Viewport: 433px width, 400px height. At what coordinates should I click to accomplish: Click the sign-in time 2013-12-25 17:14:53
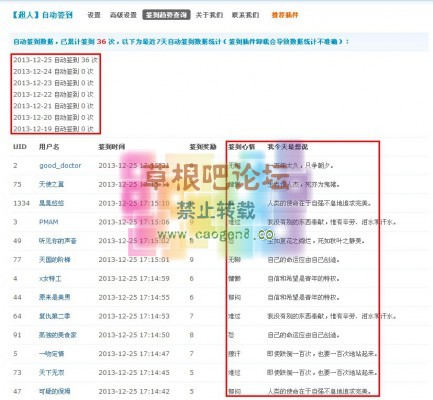click(x=134, y=316)
